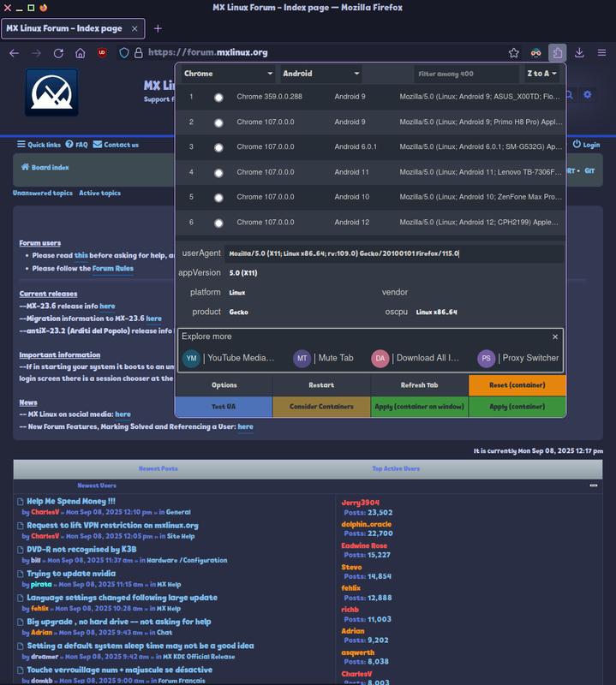Image resolution: width=616 pixels, height=685 pixels.
Task: Reload the page with the refresh icon
Action: click(58, 53)
